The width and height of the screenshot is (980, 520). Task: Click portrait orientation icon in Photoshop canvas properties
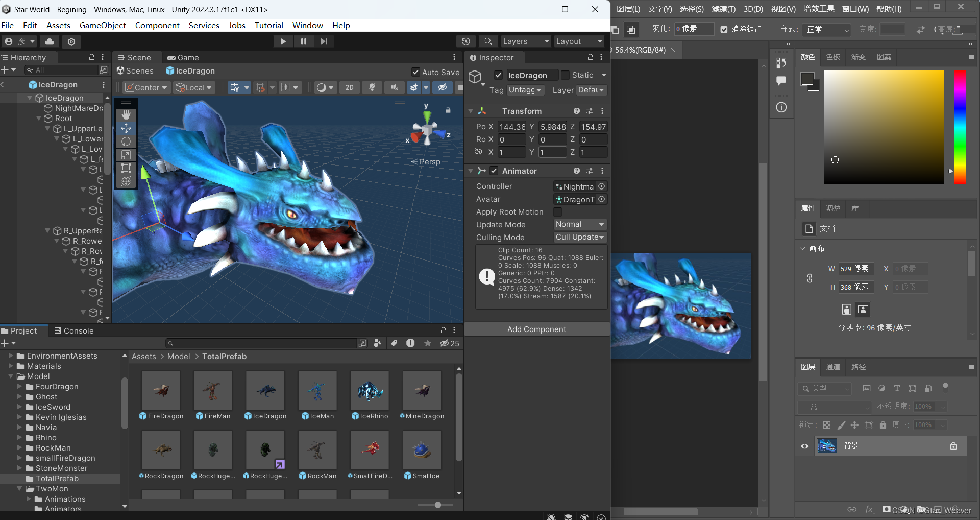point(847,309)
